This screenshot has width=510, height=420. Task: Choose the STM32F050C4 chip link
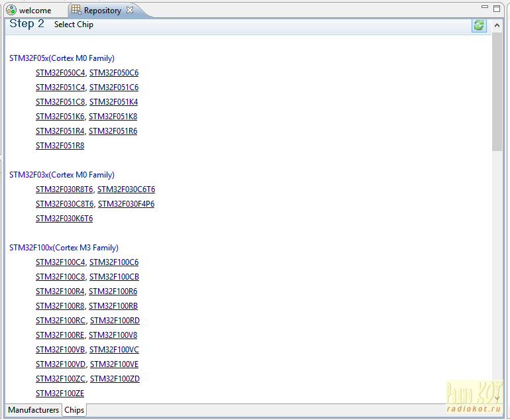click(x=60, y=73)
